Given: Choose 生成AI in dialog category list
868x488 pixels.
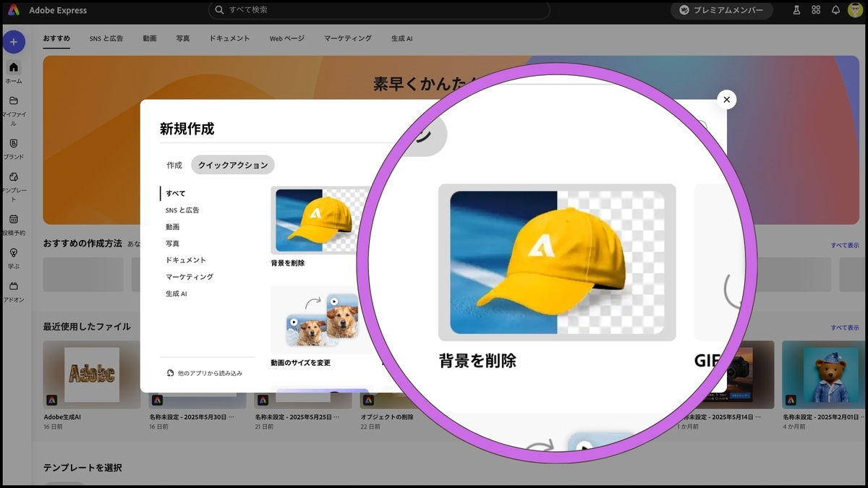Looking at the screenshot, I should (176, 294).
